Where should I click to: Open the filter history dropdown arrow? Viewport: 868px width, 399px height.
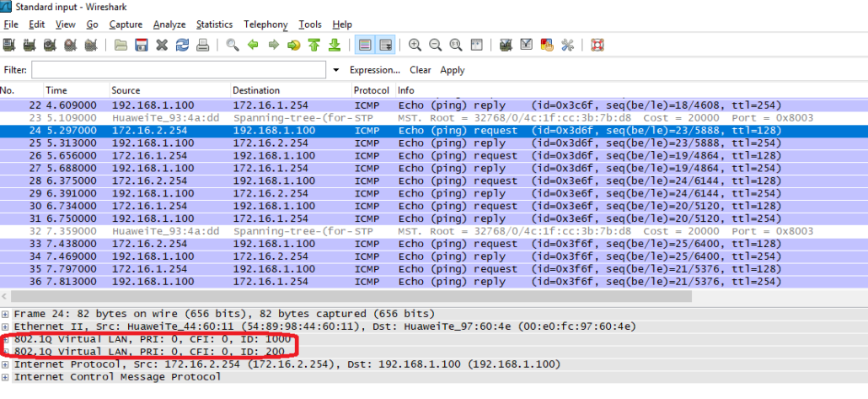click(x=336, y=70)
